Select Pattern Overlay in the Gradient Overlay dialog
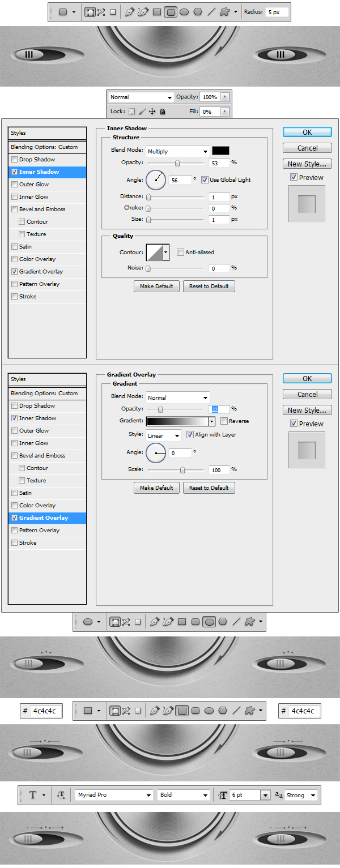The height and width of the screenshot is (868, 340). tap(39, 531)
